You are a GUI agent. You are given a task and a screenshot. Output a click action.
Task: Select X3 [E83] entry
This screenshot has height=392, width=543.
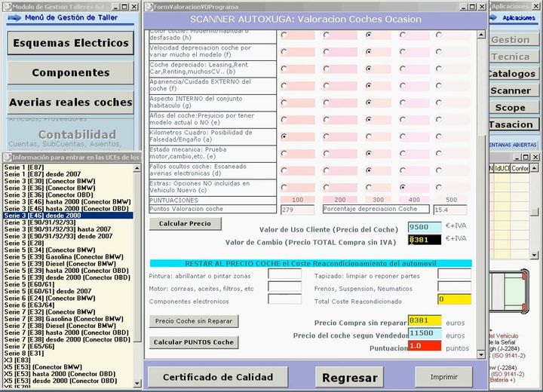coord(17,360)
